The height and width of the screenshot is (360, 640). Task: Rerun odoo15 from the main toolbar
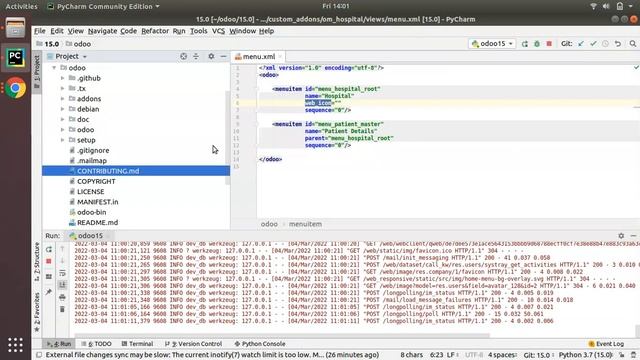pyautogui.click(x=524, y=44)
